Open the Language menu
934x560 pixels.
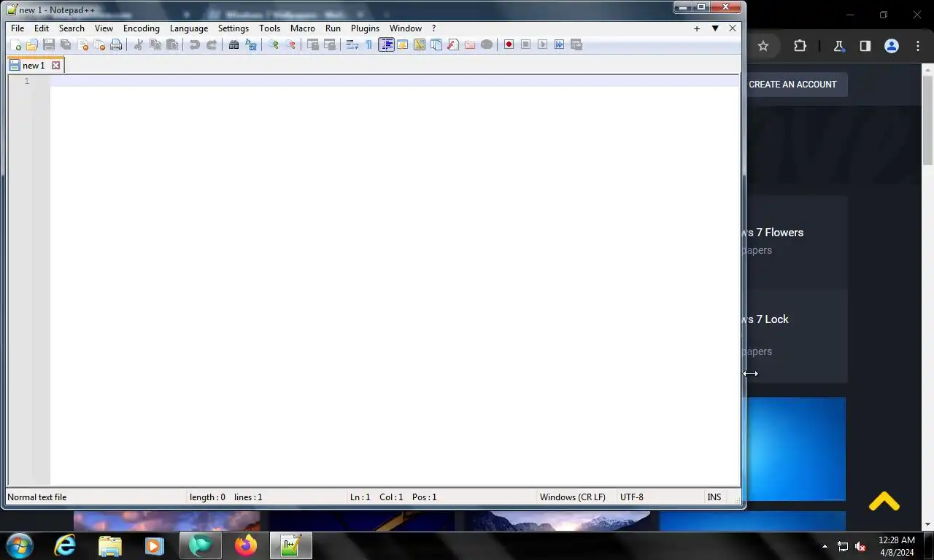point(189,28)
